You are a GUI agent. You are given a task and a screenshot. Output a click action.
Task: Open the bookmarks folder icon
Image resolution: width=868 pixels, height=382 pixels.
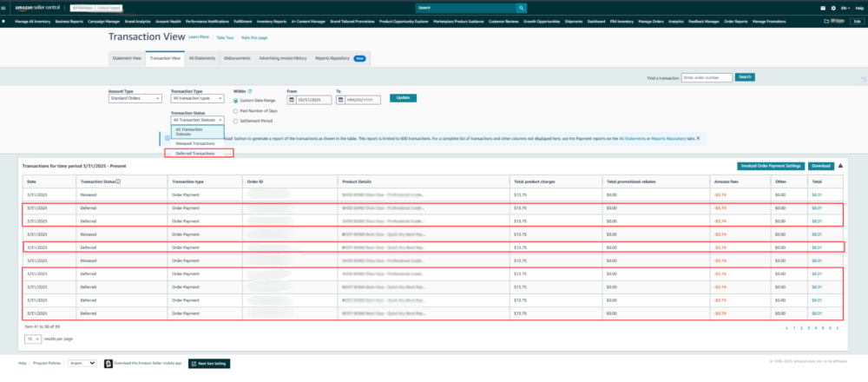[827, 21]
